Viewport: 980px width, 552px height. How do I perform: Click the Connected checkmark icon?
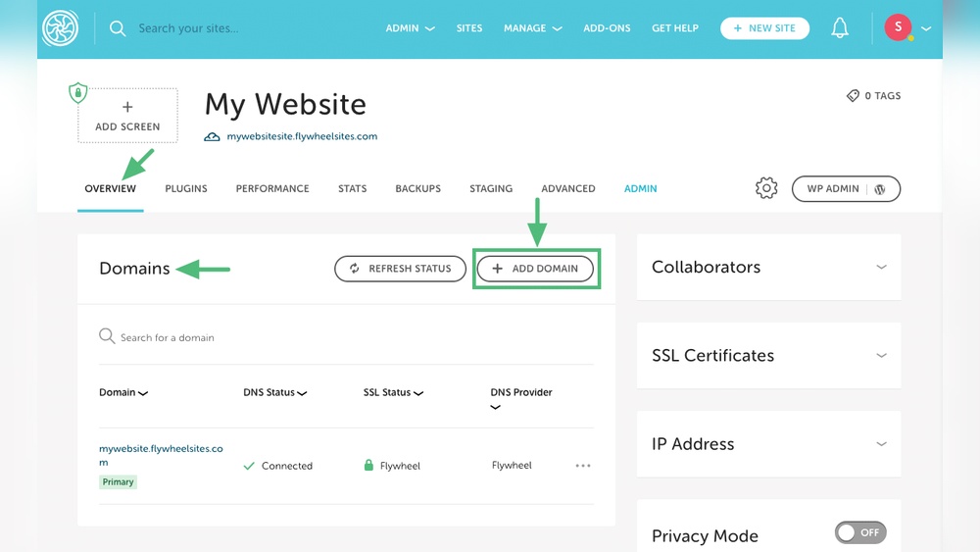click(249, 466)
